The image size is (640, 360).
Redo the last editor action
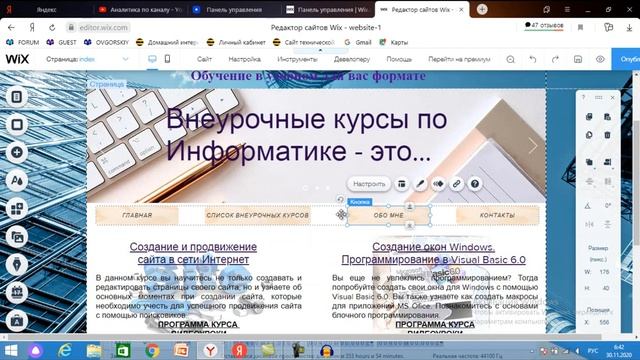(555, 59)
